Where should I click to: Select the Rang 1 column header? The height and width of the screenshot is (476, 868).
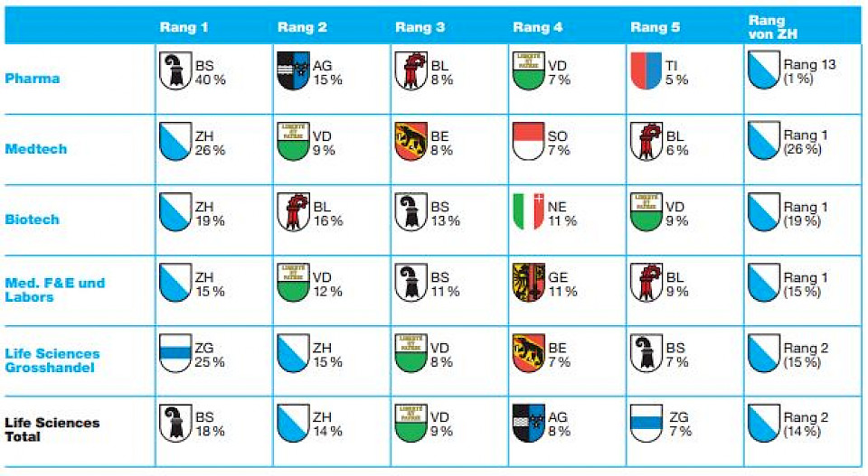184,27
